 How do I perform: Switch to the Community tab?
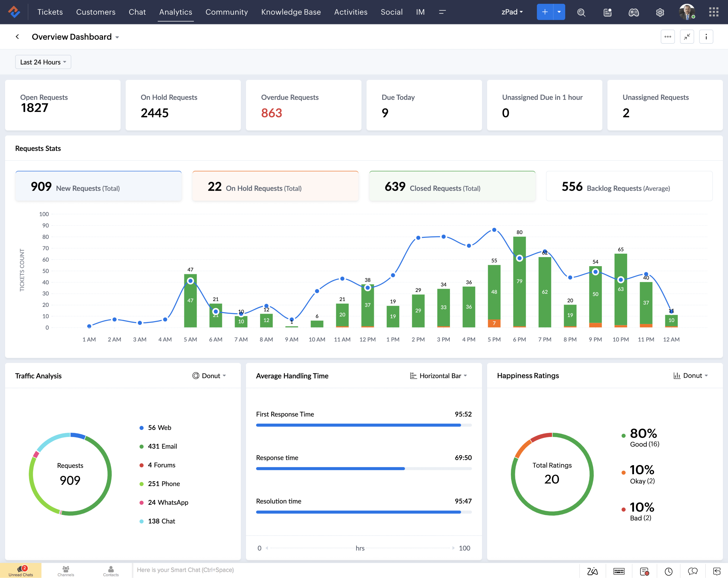point(227,12)
